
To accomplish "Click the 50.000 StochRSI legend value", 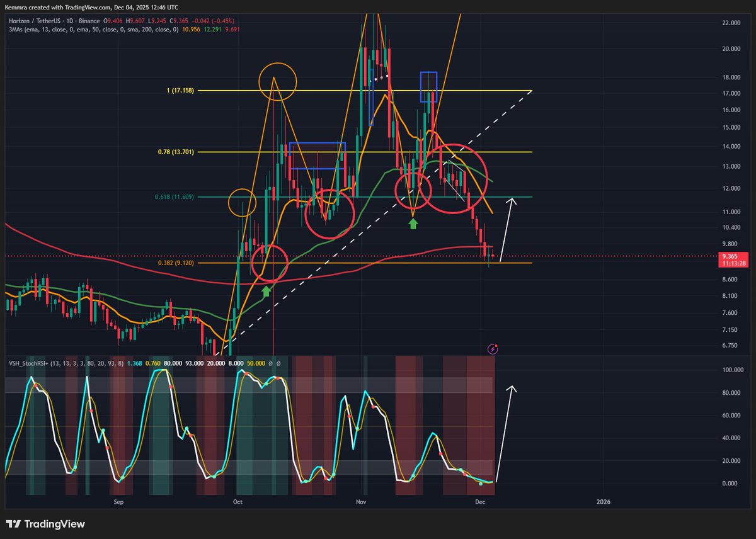I will tap(256, 363).
